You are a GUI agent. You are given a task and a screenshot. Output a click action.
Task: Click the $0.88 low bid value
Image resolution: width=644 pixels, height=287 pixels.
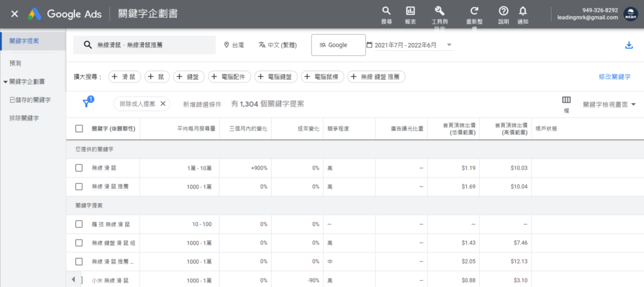click(x=468, y=281)
